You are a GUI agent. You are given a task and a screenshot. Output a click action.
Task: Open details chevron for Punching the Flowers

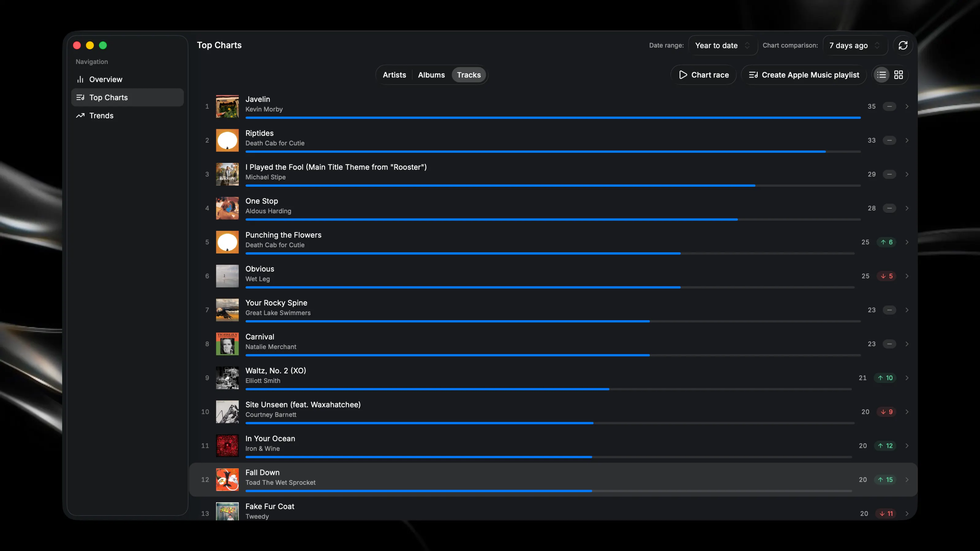pos(907,242)
